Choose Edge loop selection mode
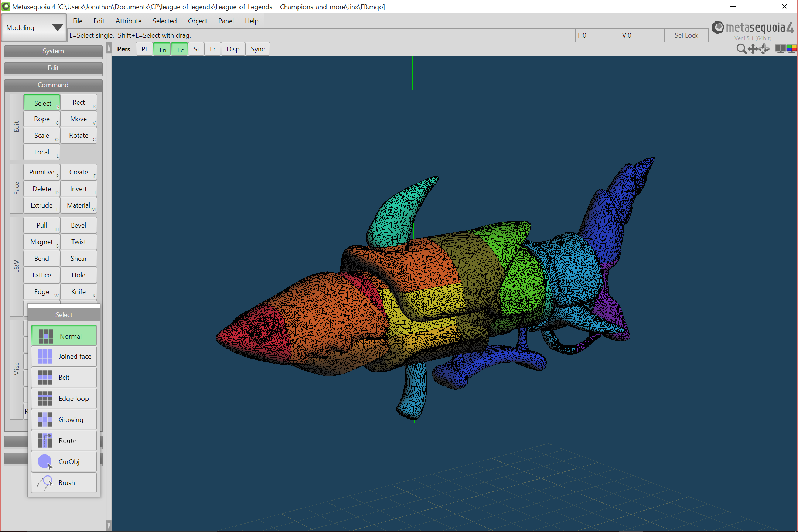798x532 pixels. click(x=64, y=399)
